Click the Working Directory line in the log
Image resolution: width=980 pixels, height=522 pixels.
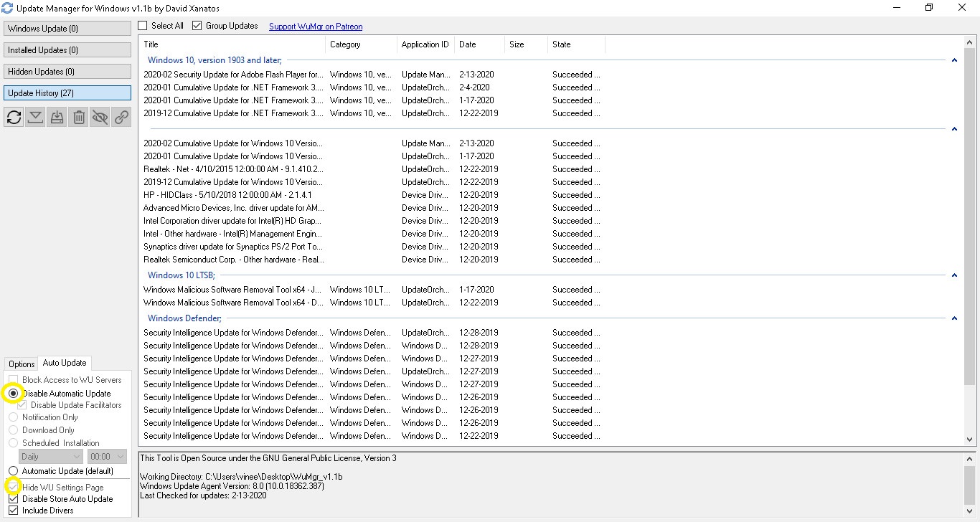[241, 477]
